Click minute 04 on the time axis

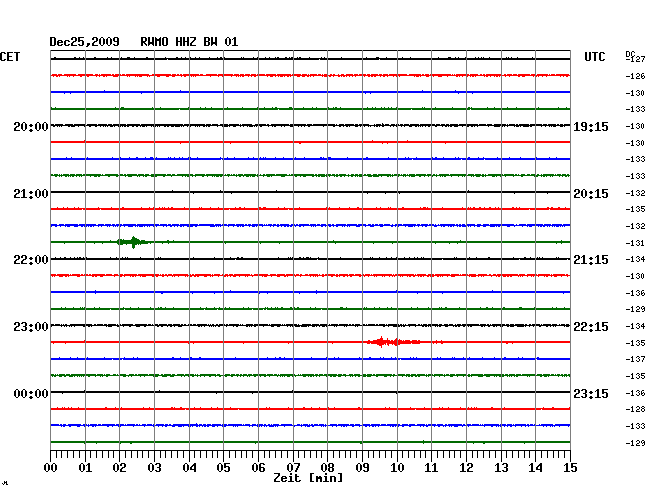[x=189, y=468]
